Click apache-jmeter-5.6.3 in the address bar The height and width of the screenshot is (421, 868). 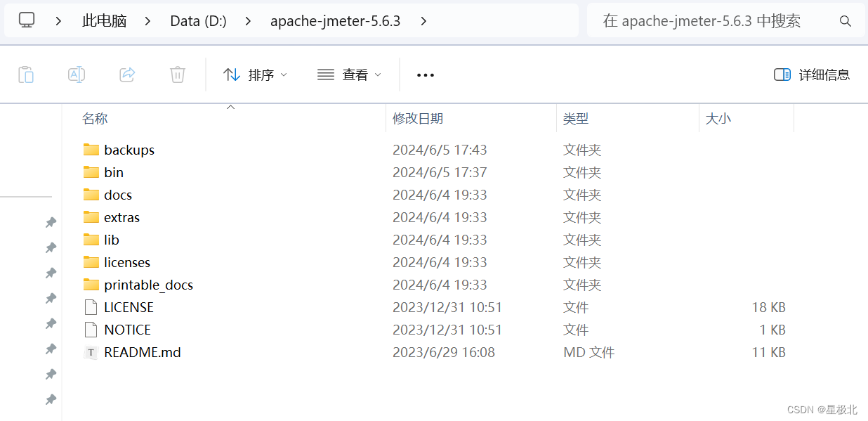click(x=335, y=21)
